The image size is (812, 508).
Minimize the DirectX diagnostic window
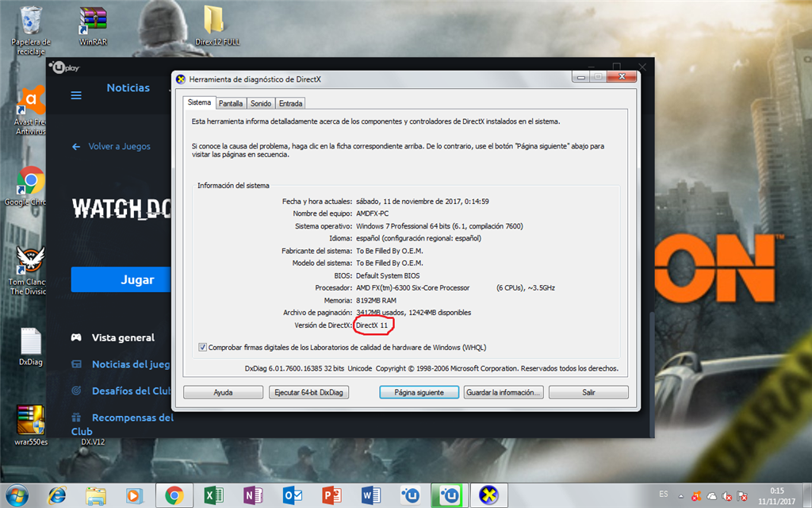click(x=580, y=77)
